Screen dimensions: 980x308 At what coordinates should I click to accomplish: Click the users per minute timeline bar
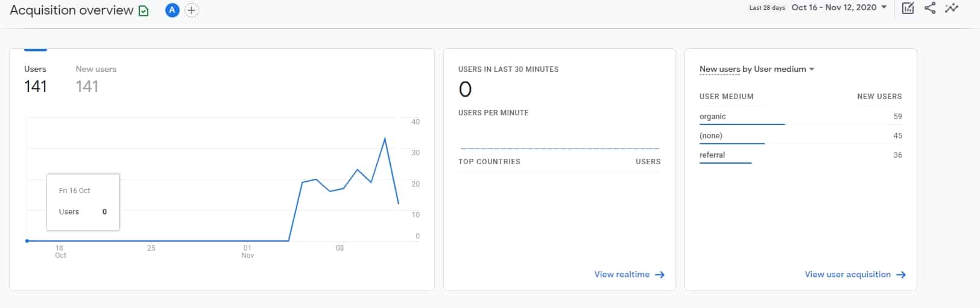click(x=559, y=148)
